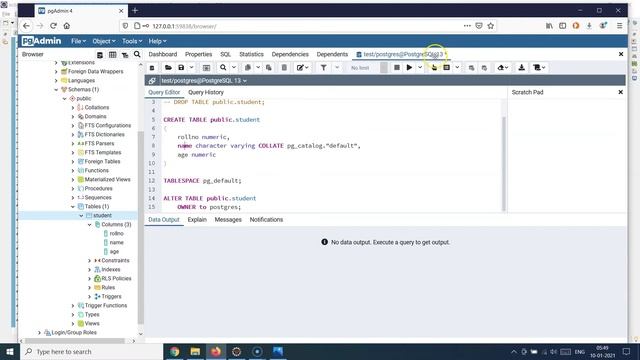Click the Download as CSV icon
This screenshot has width=640, height=360.
pyautogui.click(x=521, y=68)
